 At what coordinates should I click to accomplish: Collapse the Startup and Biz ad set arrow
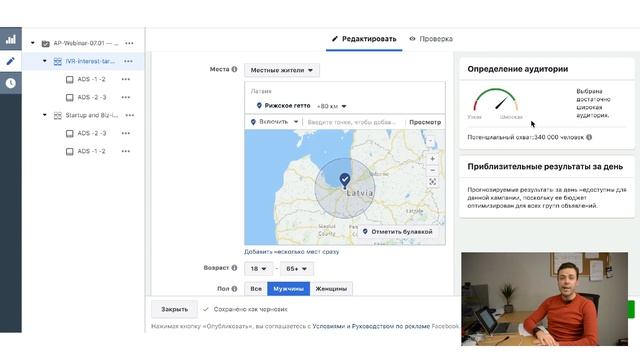click(44, 115)
